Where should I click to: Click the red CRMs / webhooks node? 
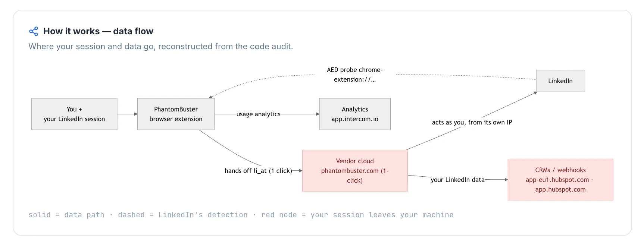(560, 180)
